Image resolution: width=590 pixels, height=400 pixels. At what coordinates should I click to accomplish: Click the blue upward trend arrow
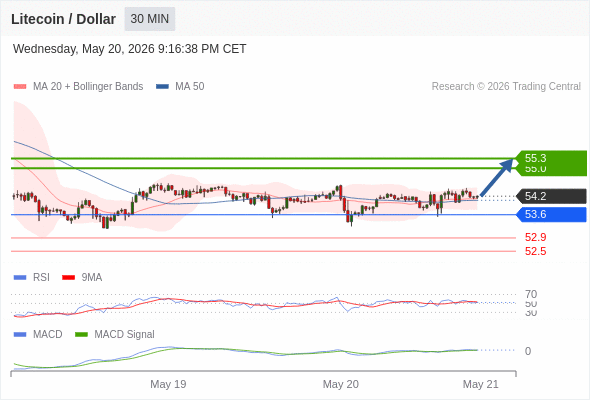click(497, 177)
